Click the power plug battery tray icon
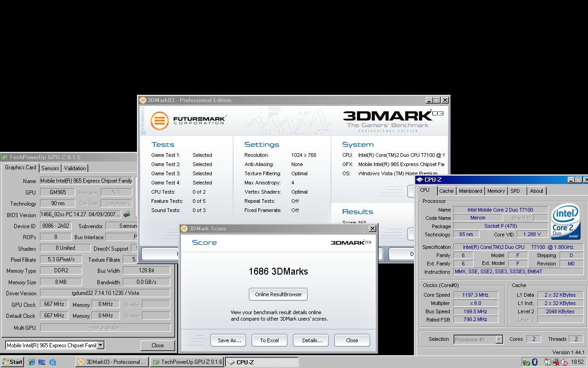588x368 pixels. pyautogui.click(x=548, y=362)
